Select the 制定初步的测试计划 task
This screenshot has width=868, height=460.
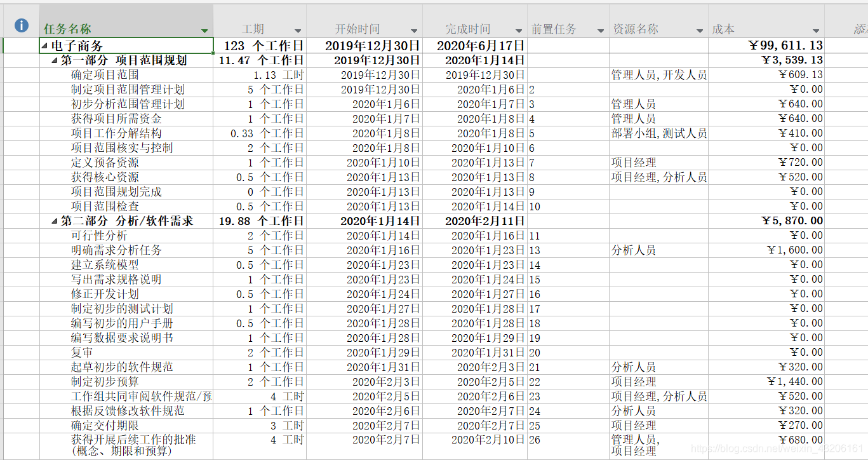122,309
